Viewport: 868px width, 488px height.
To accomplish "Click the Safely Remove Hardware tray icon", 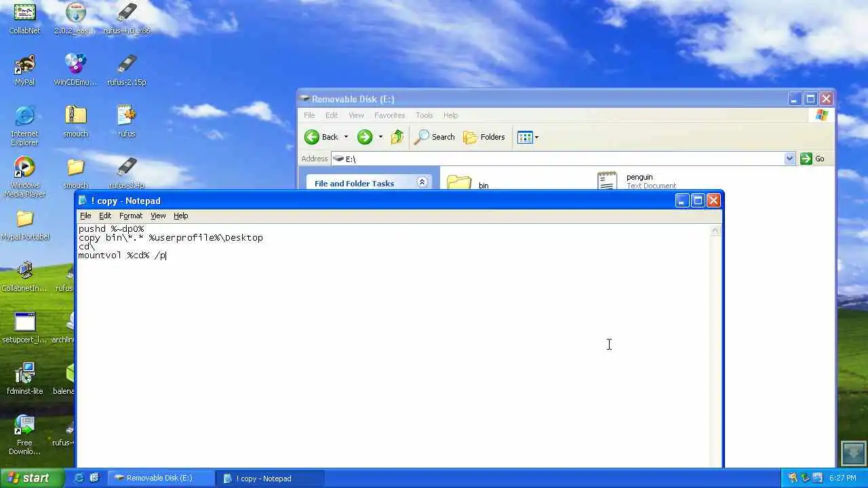I will coord(805,478).
